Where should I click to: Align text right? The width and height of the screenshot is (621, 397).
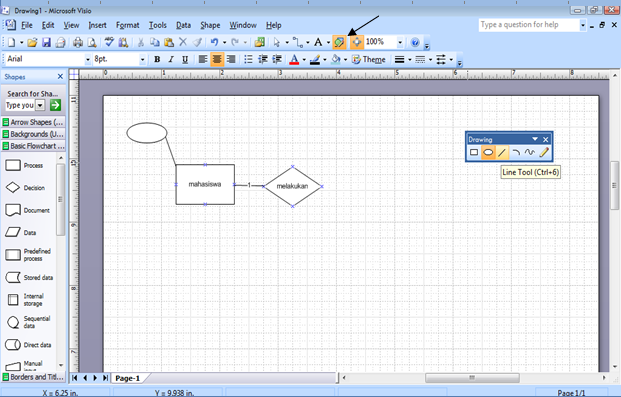231,59
